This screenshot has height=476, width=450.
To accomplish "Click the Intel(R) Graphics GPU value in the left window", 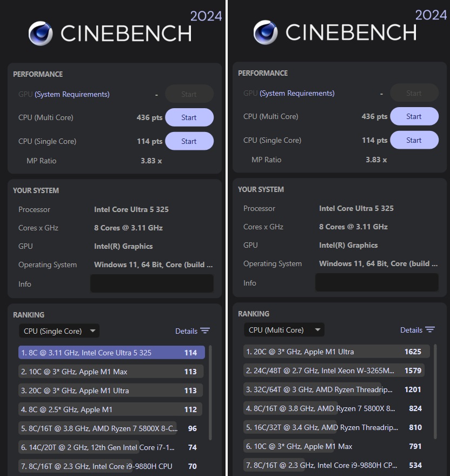I will click(123, 246).
